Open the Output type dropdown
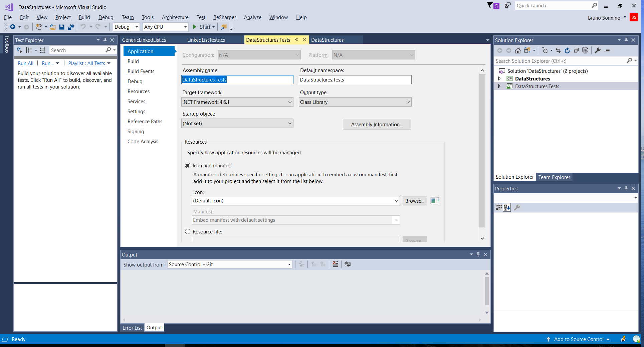 click(408, 102)
